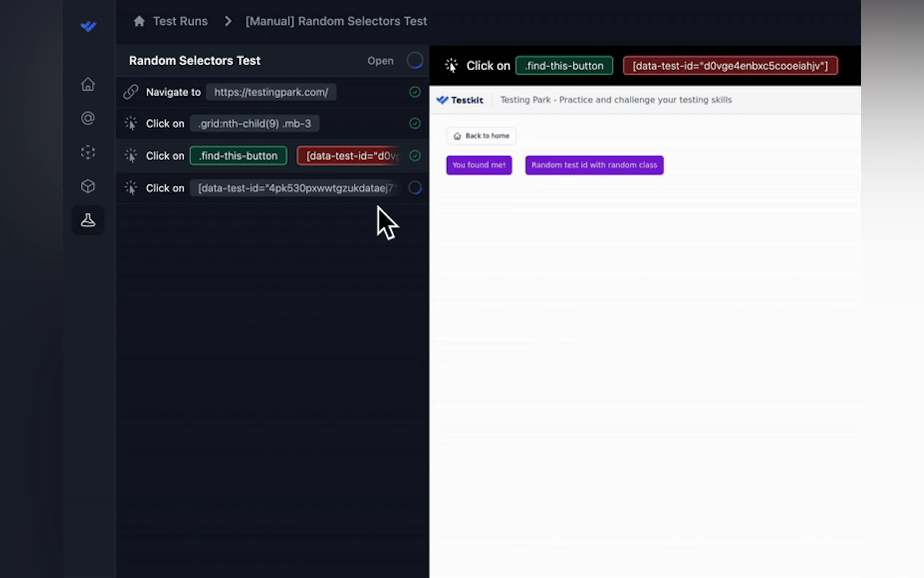Image resolution: width=924 pixels, height=578 pixels.
Task: Open the Test Runs breadcrumb
Action: (180, 21)
